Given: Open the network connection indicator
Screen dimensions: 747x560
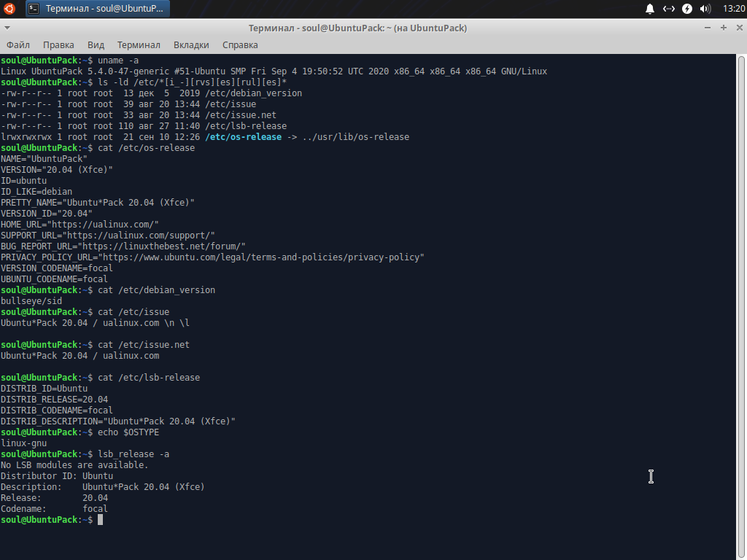Looking at the screenshot, I should point(668,9).
